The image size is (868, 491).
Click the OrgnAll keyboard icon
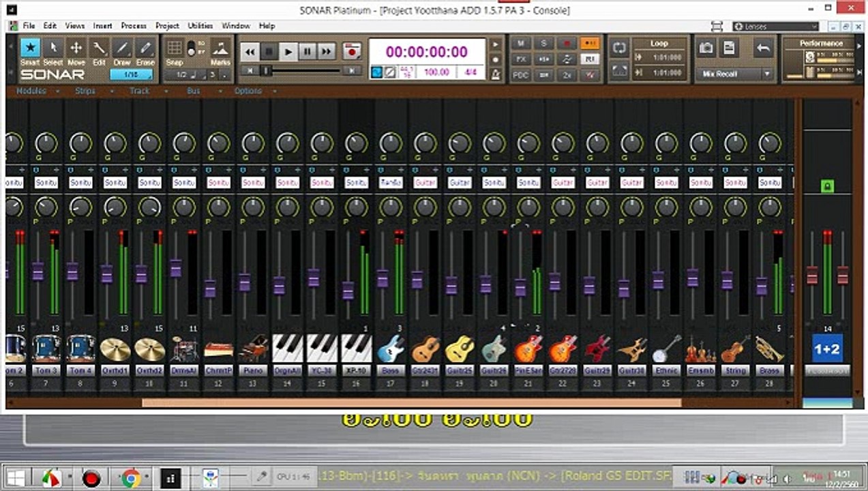click(x=288, y=348)
